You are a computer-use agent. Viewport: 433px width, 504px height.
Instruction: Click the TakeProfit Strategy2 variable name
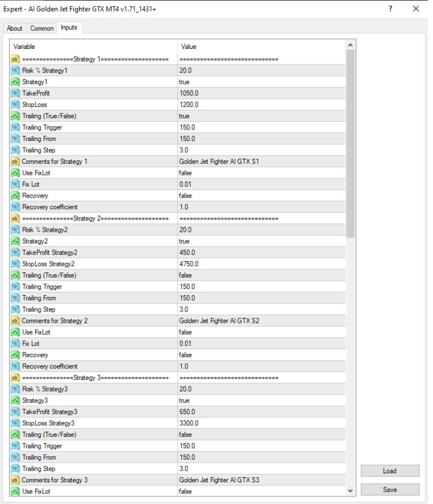[x=50, y=253]
